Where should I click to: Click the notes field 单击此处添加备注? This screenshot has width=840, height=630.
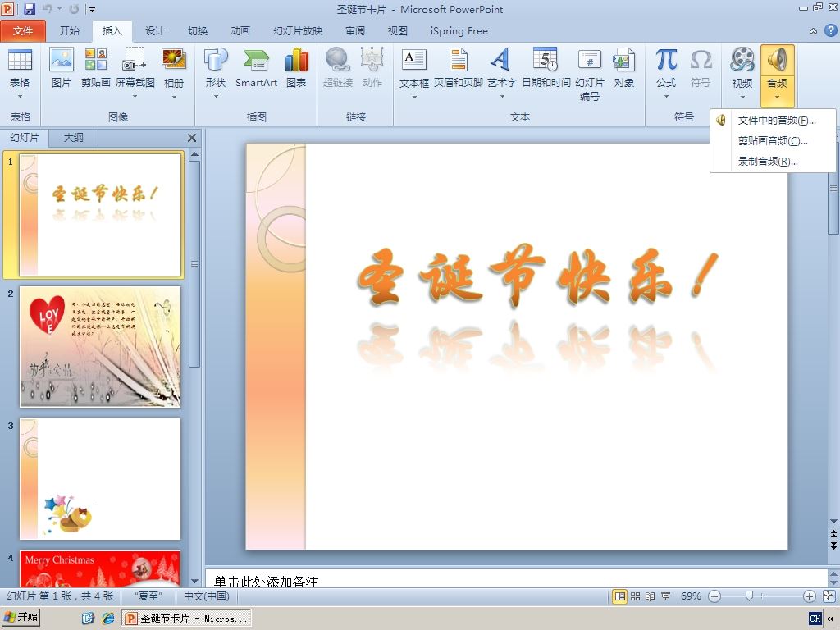pyautogui.click(x=517, y=578)
